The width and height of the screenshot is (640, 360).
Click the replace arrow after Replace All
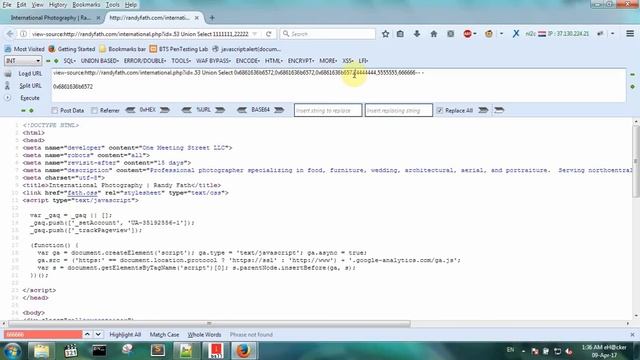483,110
